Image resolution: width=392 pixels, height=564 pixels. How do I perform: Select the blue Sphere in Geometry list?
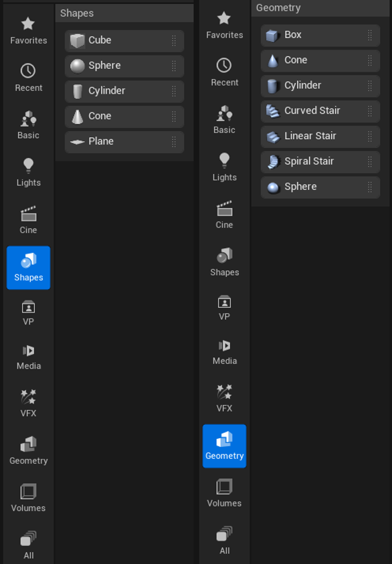pyautogui.click(x=273, y=187)
